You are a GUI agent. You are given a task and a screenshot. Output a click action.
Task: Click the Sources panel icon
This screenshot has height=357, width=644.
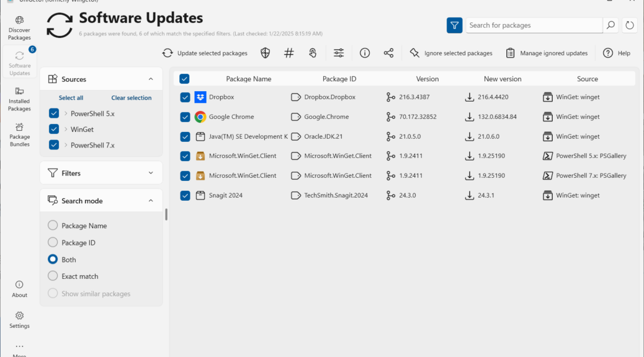[53, 79]
